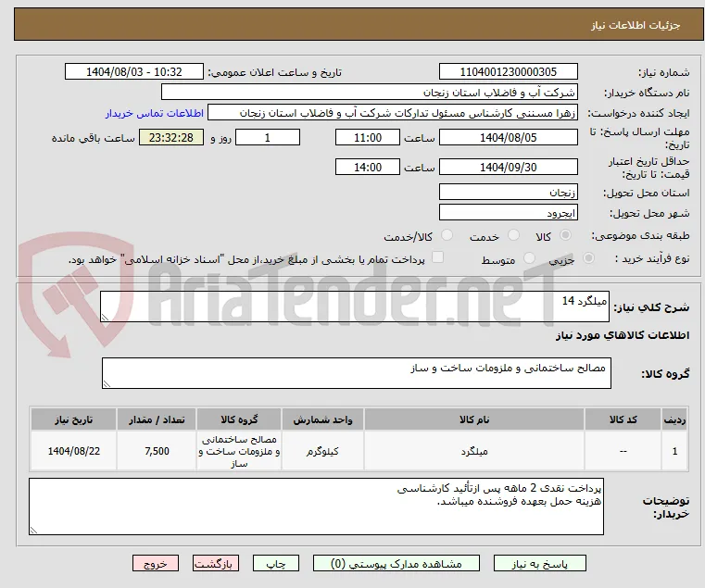
Task: Click the description textarea میلگرد 14
Action: (x=355, y=307)
